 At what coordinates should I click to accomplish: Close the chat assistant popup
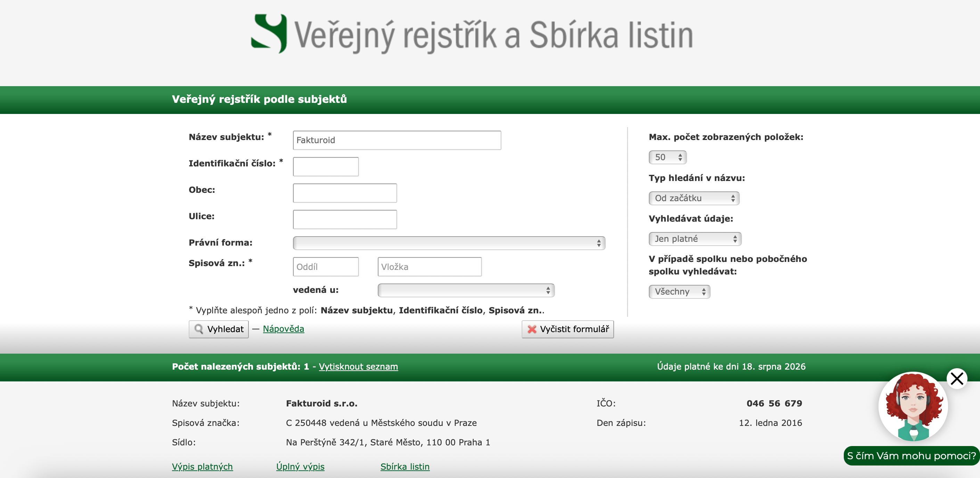(x=957, y=379)
